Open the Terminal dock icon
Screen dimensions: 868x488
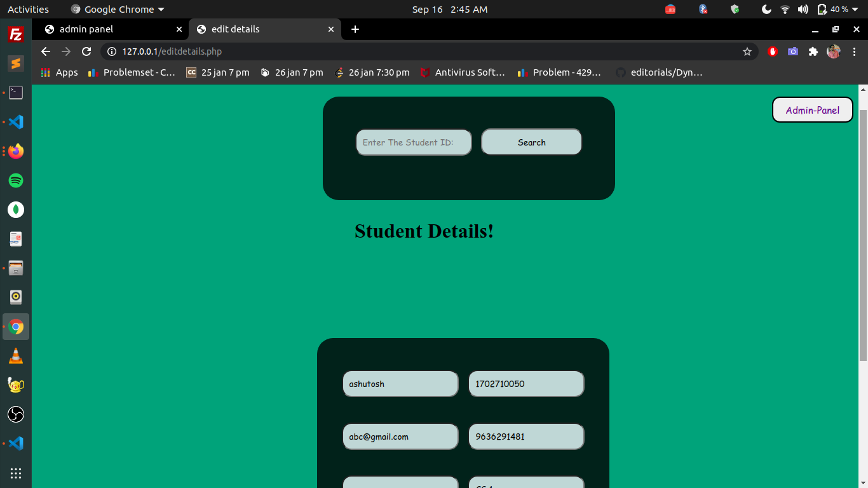16,93
